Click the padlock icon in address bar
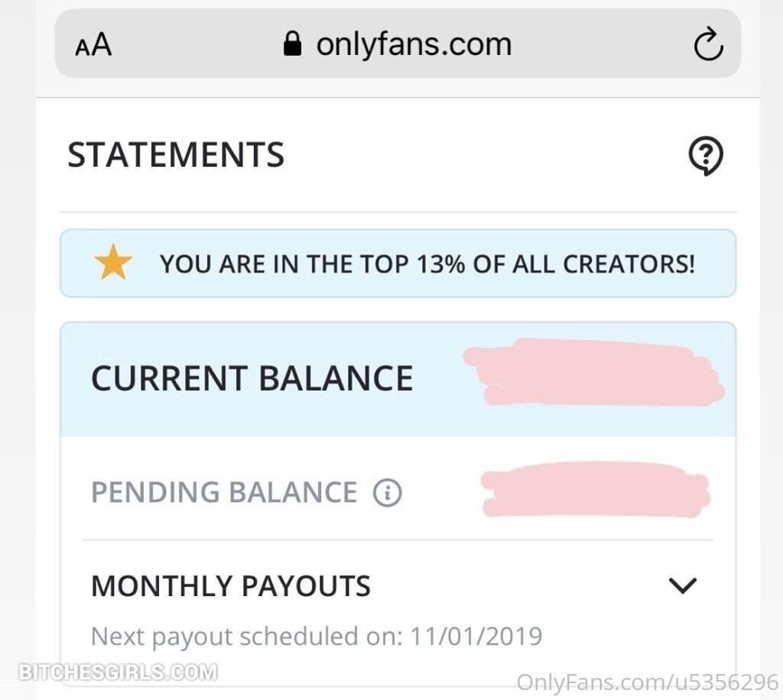Screen dimensions: 783x700 coord(292,44)
